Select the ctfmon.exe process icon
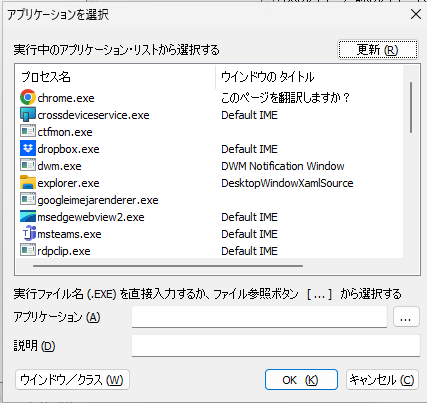 pos(28,131)
